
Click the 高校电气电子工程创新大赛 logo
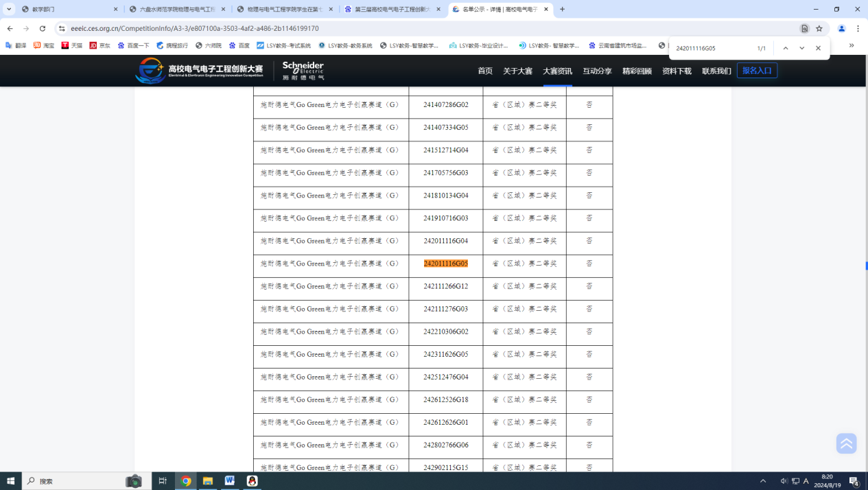click(199, 71)
